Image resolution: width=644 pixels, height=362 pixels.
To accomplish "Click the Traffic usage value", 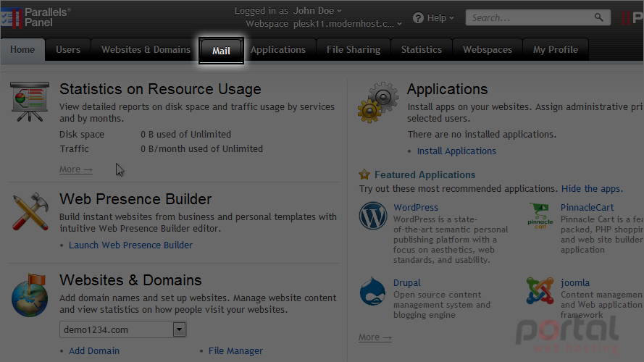I will click(201, 148).
